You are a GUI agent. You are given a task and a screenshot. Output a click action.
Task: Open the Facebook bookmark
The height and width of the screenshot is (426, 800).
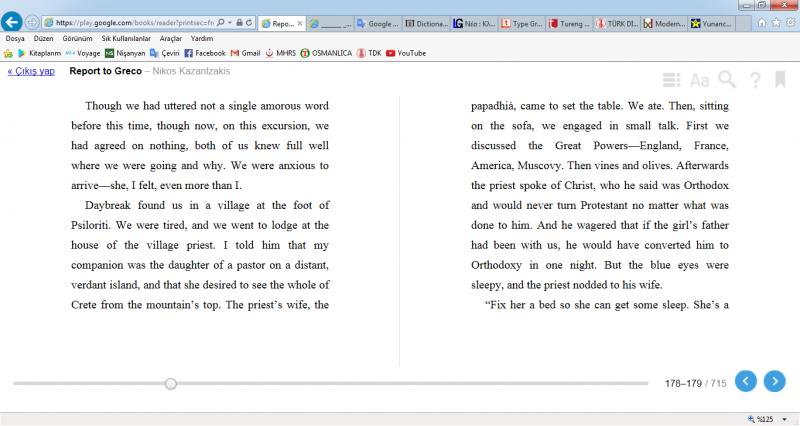pyautogui.click(x=205, y=53)
